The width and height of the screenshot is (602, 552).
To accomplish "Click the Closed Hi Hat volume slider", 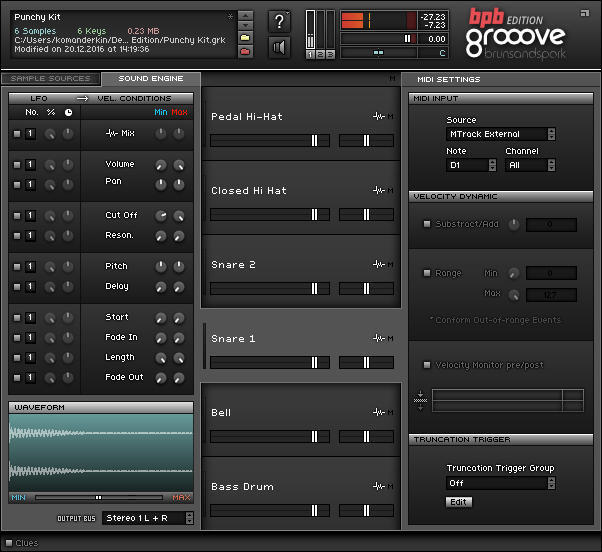I will 270,214.
